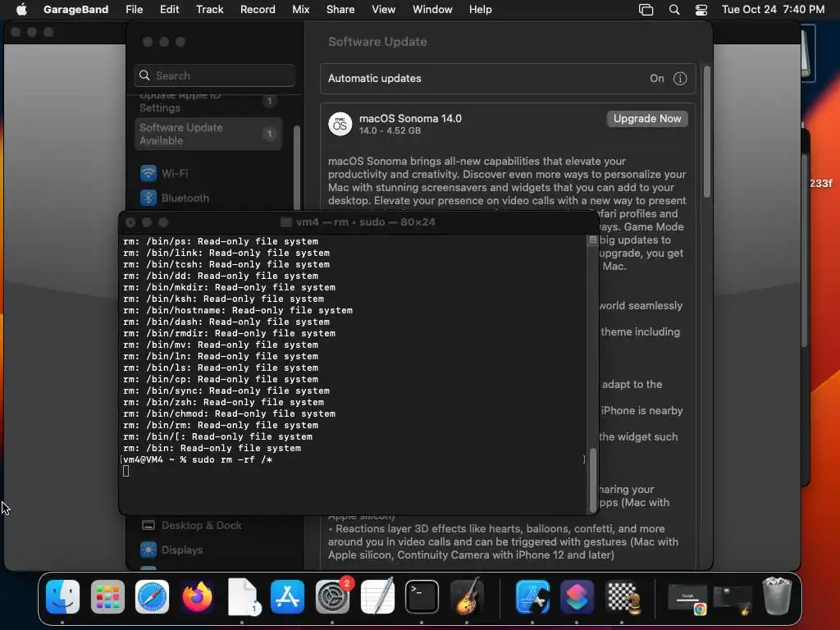Viewport: 840px width, 630px height.
Task: Open the Apple menu
Action: pos(21,9)
